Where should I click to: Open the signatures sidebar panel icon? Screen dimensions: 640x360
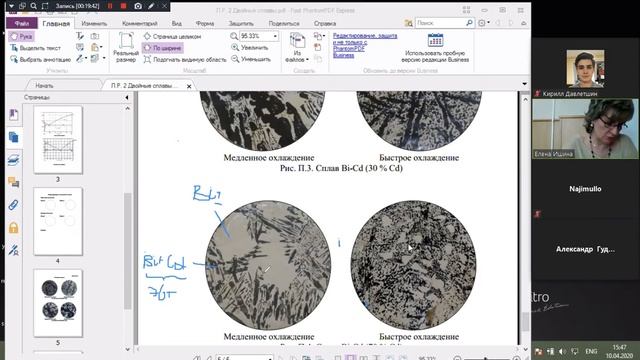coord(13,250)
